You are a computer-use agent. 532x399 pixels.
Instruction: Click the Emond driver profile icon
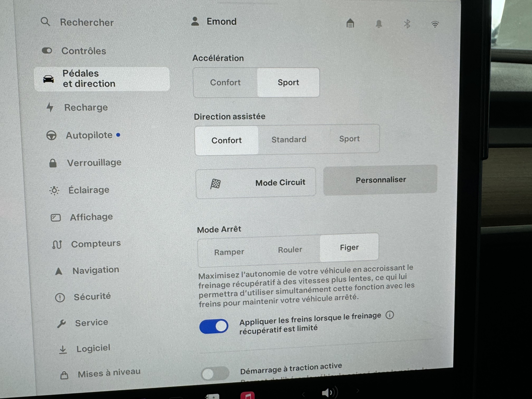click(195, 22)
